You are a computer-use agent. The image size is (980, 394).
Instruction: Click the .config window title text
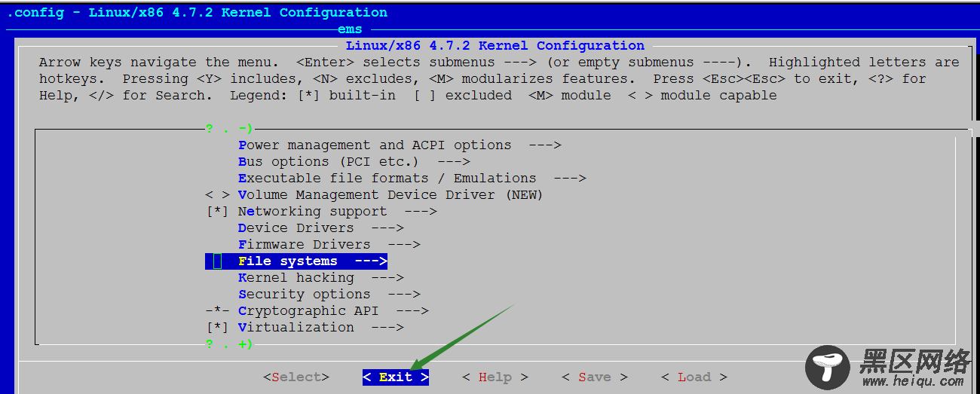coord(197,13)
